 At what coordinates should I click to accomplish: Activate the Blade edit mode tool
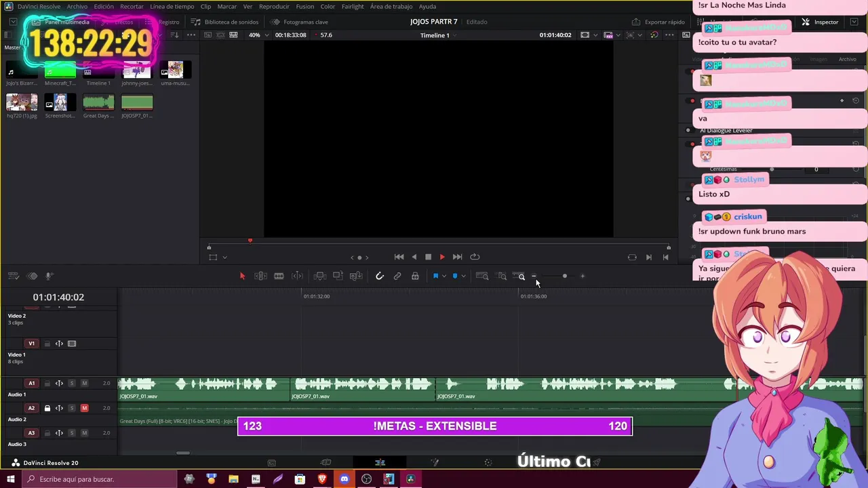click(x=279, y=276)
